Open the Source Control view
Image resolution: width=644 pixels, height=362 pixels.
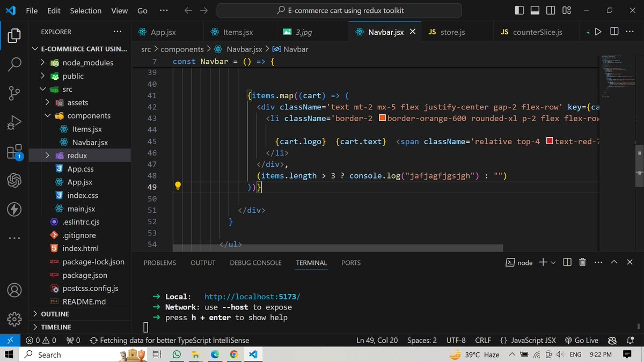pyautogui.click(x=14, y=93)
